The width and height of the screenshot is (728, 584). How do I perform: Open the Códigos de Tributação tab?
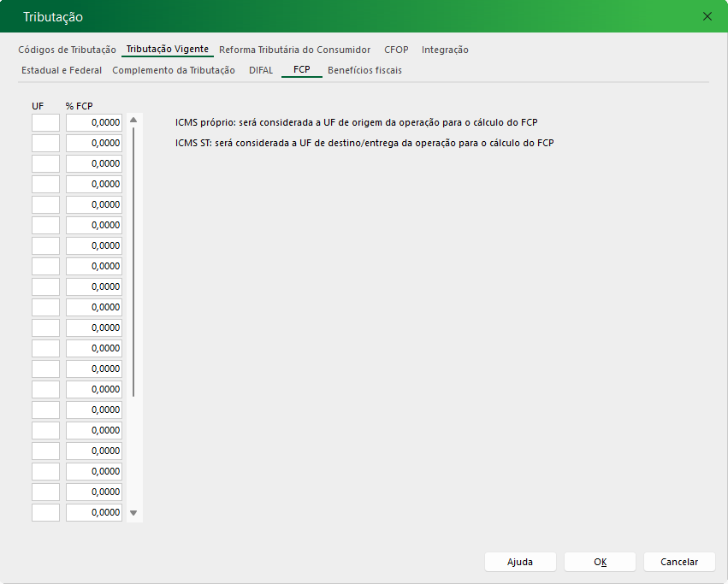(x=67, y=50)
